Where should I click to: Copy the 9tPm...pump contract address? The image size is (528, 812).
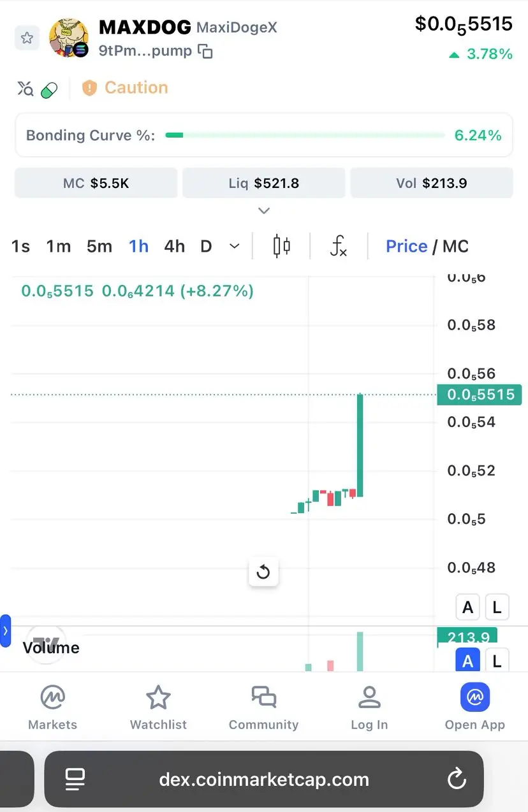[x=205, y=52]
